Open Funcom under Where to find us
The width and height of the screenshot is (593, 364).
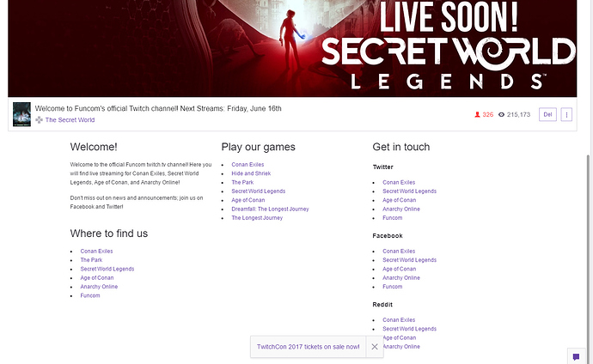click(x=90, y=295)
